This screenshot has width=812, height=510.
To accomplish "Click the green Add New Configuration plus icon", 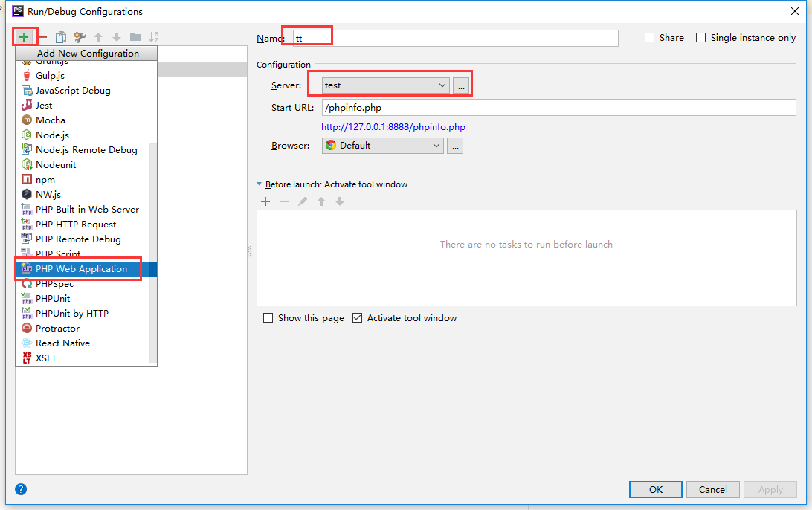I will pyautogui.click(x=25, y=36).
